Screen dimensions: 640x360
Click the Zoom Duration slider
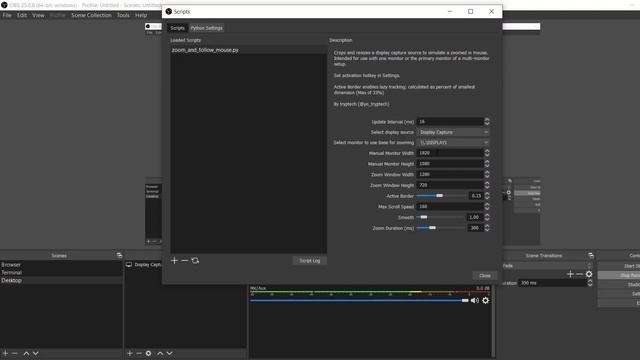[x=441, y=228]
